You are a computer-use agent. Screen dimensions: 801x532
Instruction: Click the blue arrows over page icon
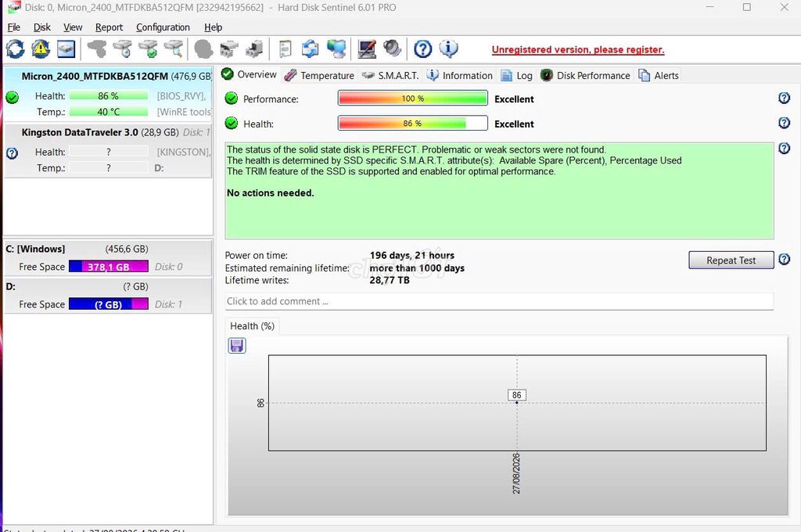[x=310, y=49]
